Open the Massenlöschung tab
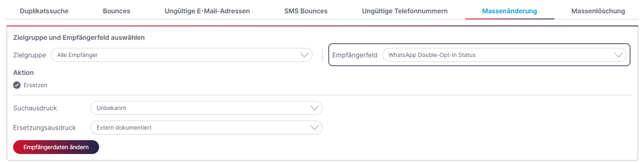 pos(598,11)
